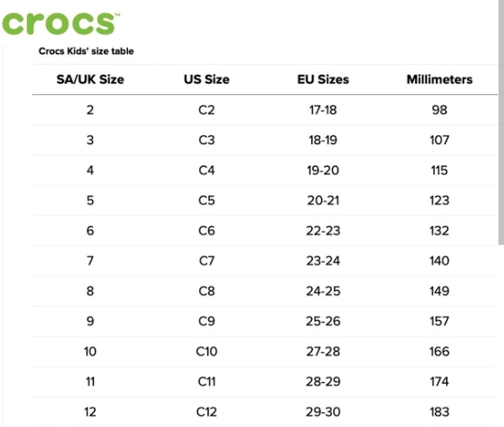This screenshot has height=427, width=504.
Task: Click the C4 US size cell
Action: click(x=207, y=171)
